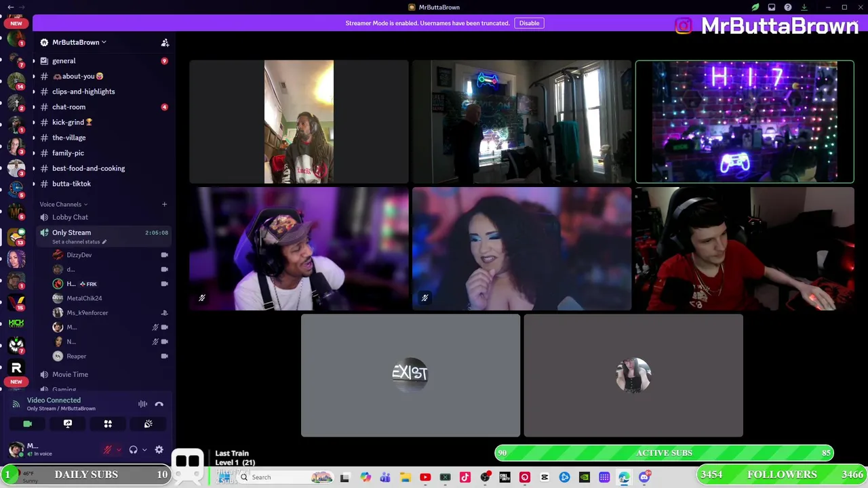Image resolution: width=868 pixels, height=488 pixels.
Task: Share your screen button
Action: (x=68, y=424)
